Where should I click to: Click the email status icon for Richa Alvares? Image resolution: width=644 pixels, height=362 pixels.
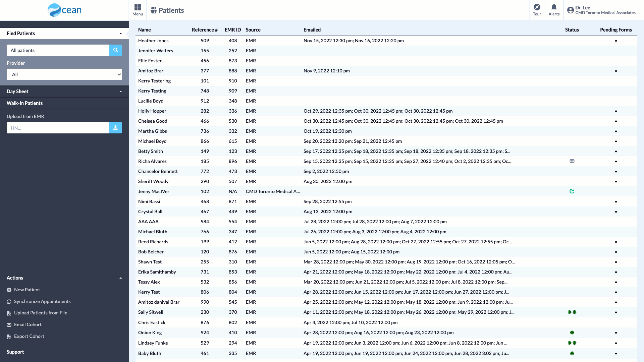click(x=572, y=161)
